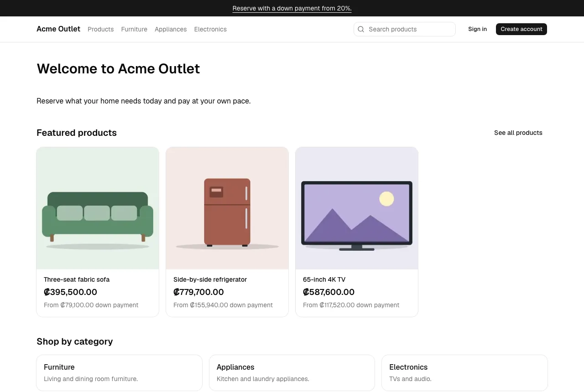
Task: Click the Sign in link
Action: click(x=477, y=29)
